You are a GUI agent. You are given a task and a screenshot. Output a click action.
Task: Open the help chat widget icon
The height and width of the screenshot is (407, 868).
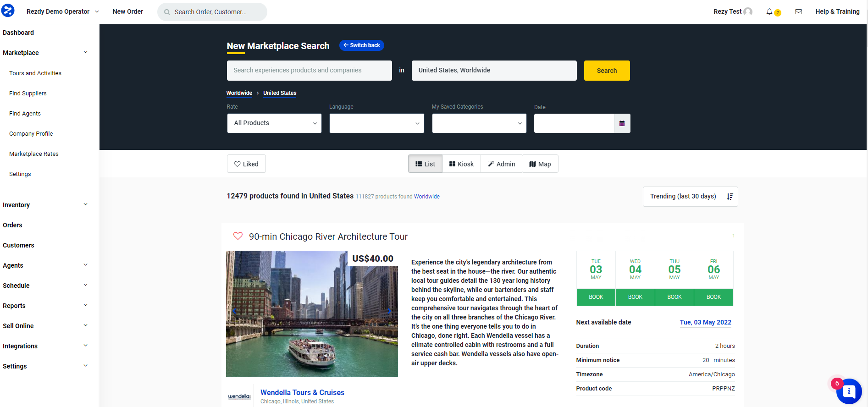coord(849,391)
